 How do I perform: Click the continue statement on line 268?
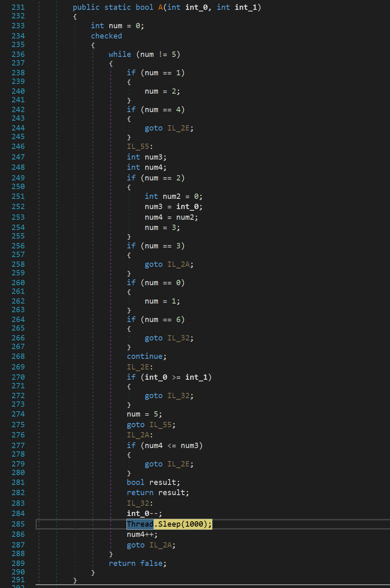click(x=146, y=356)
